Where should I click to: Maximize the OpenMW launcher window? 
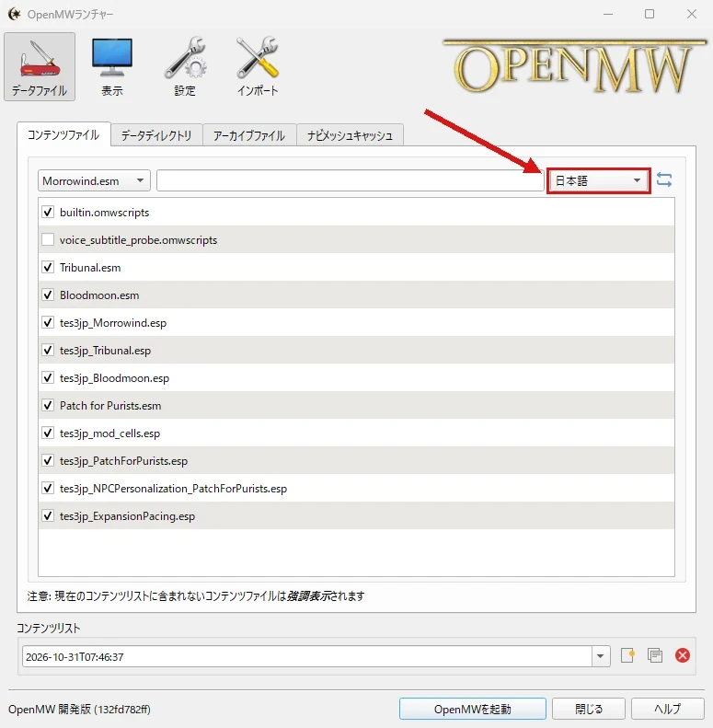click(650, 15)
